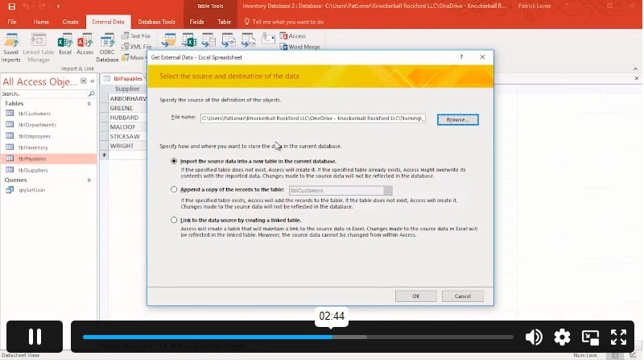The image size is (644, 360).
Task: Open Saved Exports in the ribbon
Action: tap(168, 40)
